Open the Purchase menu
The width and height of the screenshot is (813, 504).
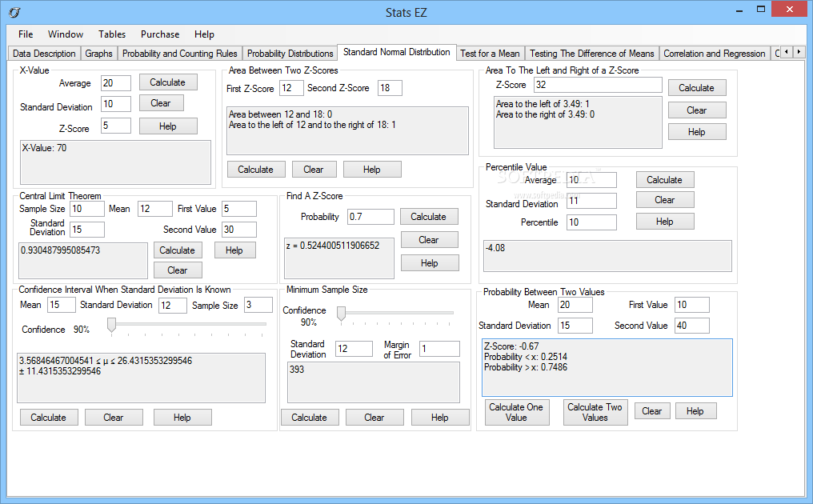[160, 34]
